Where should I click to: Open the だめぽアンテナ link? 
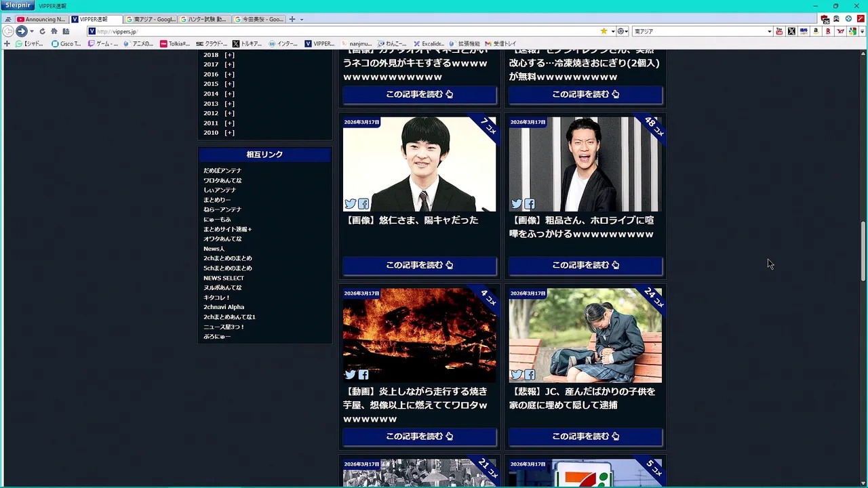point(222,171)
